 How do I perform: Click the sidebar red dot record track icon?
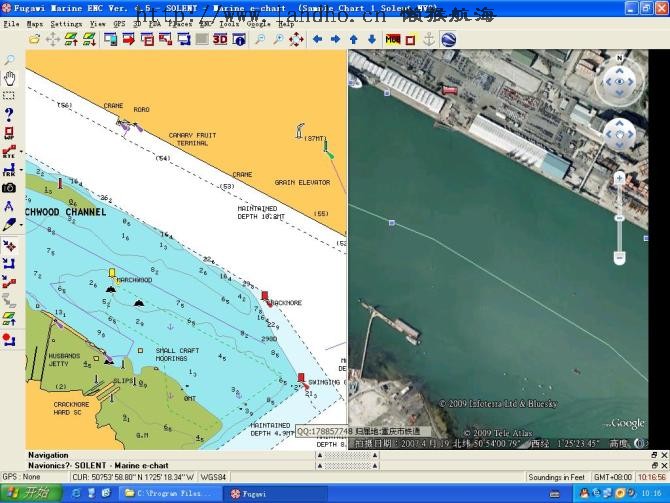pyautogui.click(x=9, y=340)
